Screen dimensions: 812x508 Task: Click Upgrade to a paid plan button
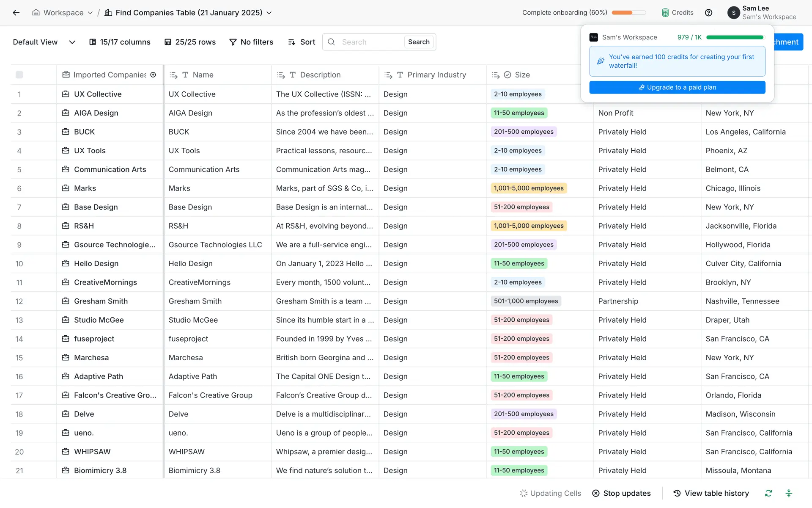pyautogui.click(x=677, y=87)
